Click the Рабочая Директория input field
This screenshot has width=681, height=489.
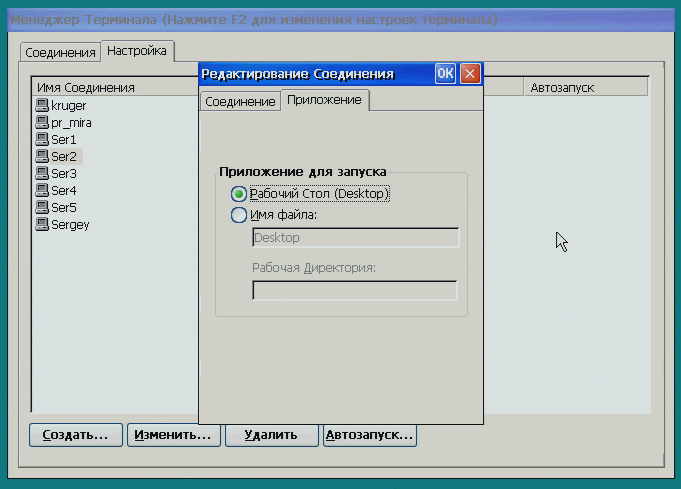coord(355,290)
